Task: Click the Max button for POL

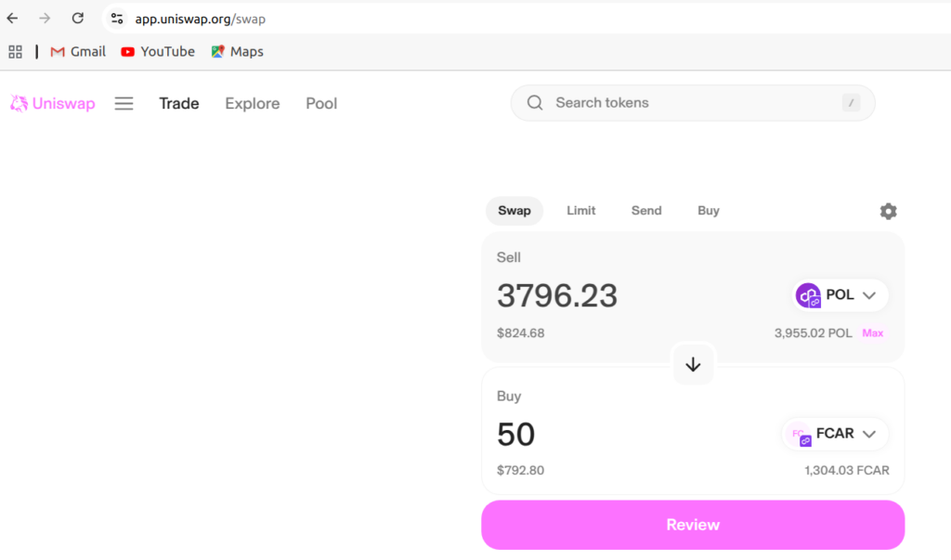Action: click(x=873, y=333)
